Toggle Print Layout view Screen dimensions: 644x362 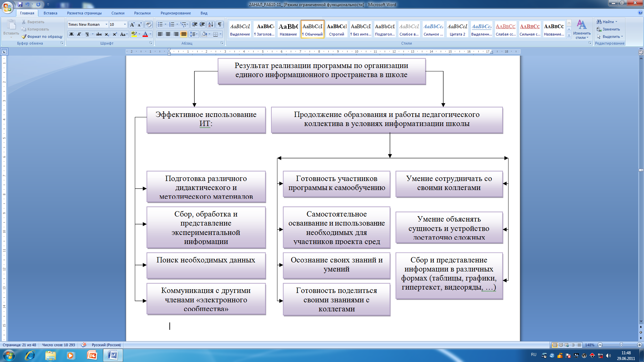coord(555,345)
